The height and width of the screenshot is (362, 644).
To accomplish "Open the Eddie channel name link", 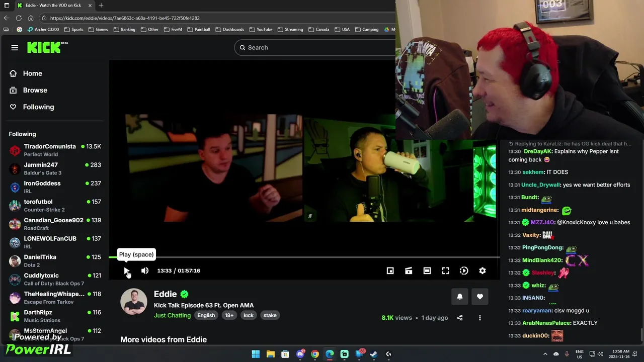I will click(x=166, y=294).
